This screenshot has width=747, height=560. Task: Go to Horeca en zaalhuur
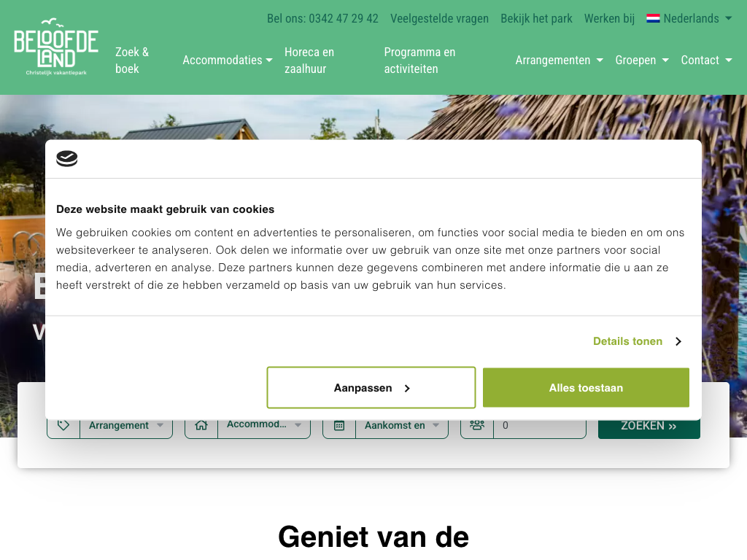[309, 61]
